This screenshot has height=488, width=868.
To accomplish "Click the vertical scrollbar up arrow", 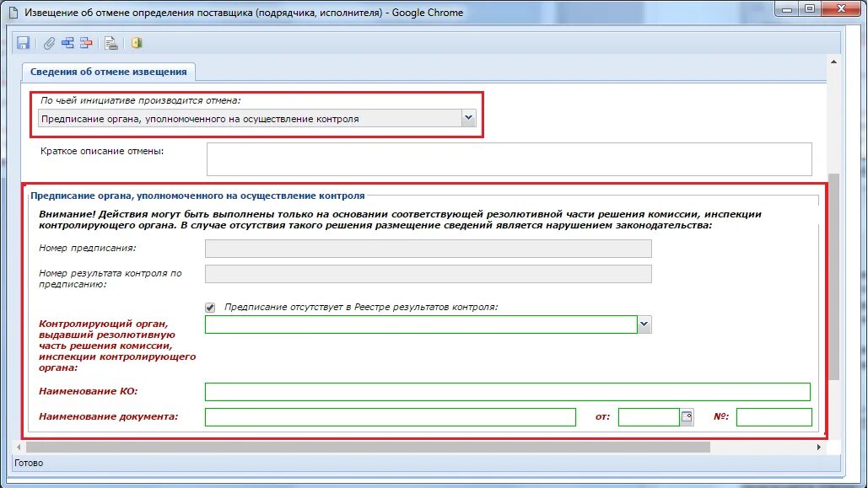I will coord(833,62).
